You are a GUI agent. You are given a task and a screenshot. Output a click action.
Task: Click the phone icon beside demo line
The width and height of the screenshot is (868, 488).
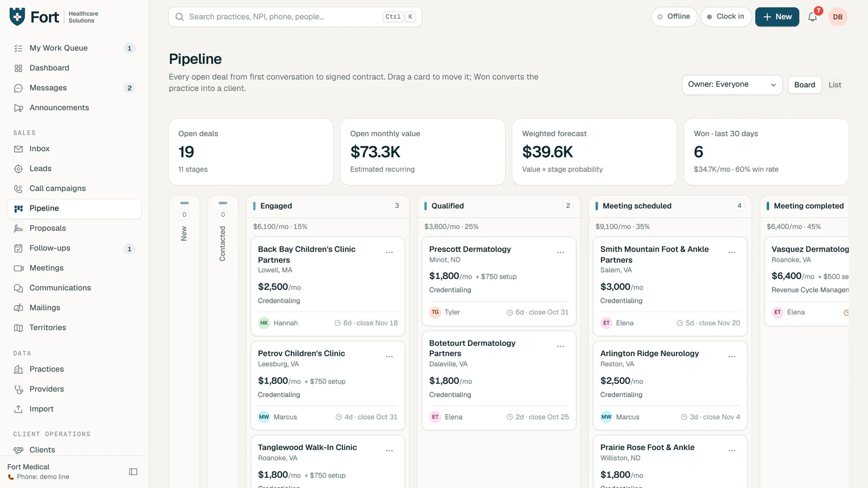(11, 477)
